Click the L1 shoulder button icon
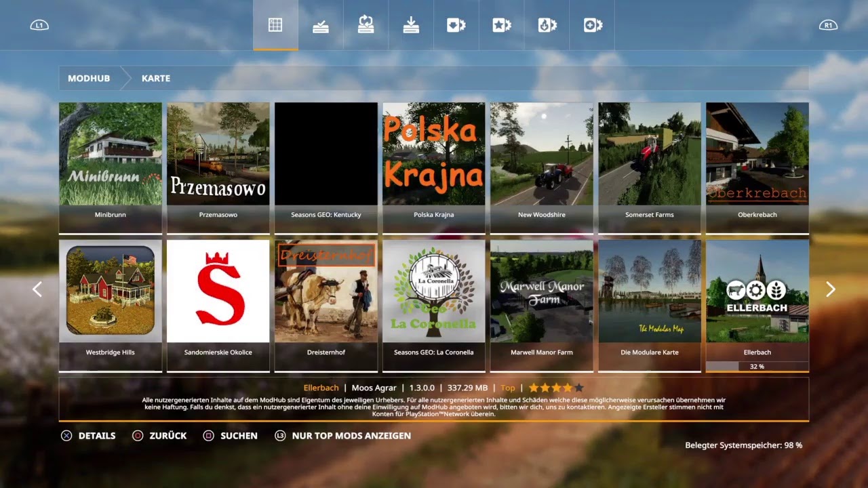868x488 pixels. pos(39,26)
